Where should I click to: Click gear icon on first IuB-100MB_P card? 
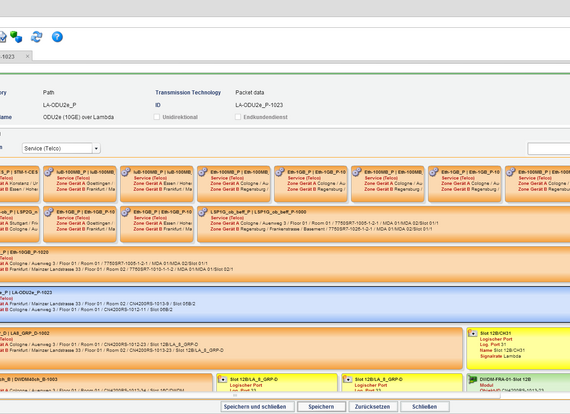click(49, 172)
